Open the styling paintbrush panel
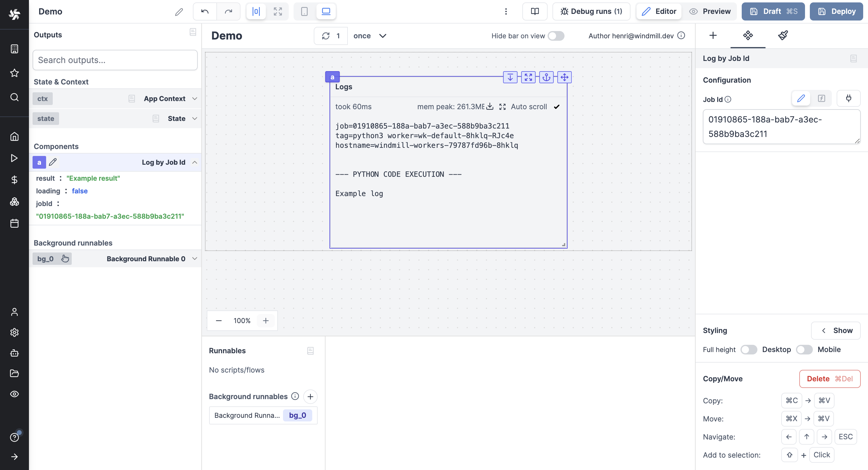The height and width of the screenshot is (470, 868). [x=783, y=35]
